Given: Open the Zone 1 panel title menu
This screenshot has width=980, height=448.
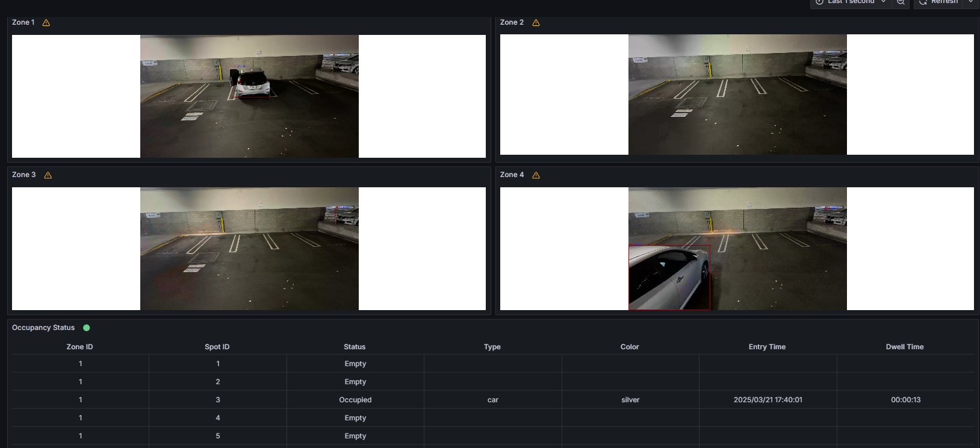Looking at the screenshot, I should click(x=23, y=22).
